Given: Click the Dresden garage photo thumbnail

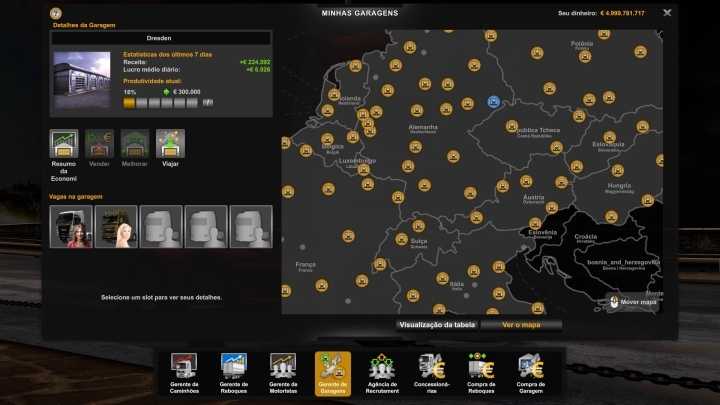Looking at the screenshot, I should (82, 80).
